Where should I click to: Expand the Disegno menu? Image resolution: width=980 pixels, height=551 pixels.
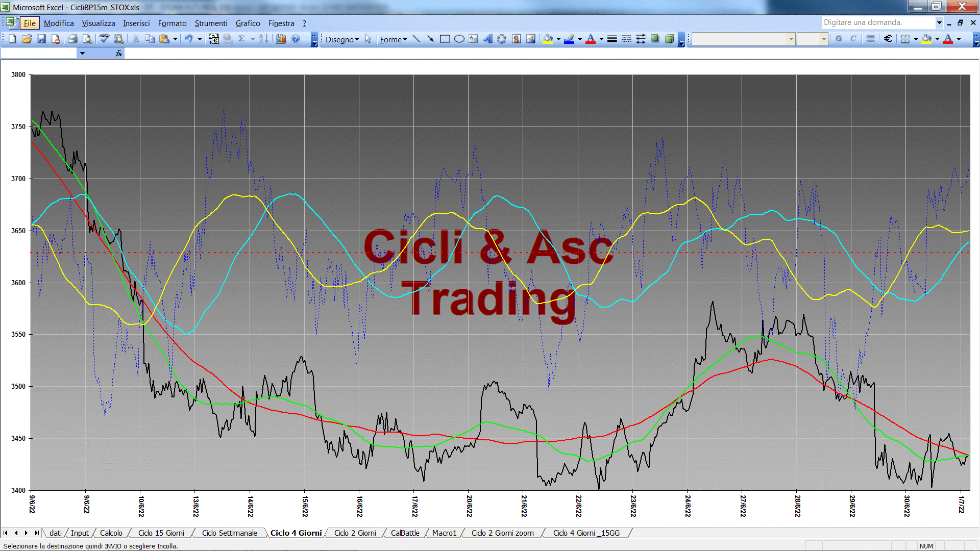[x=342, y=39]
